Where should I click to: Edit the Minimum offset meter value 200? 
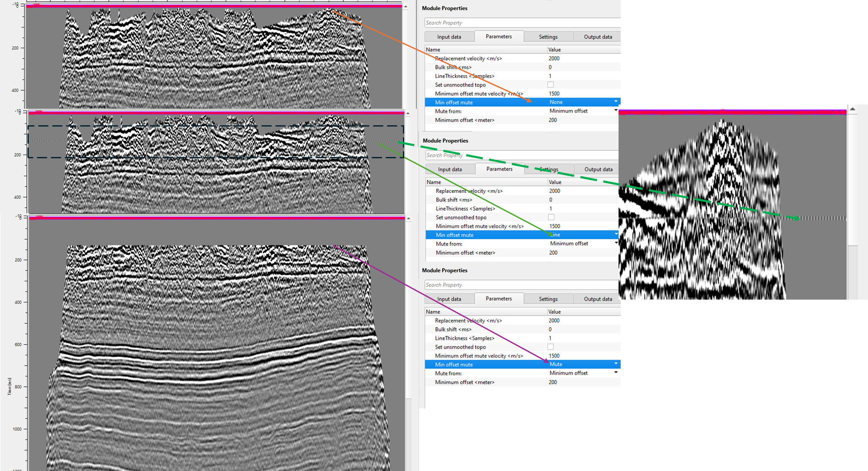click(553, 120)
